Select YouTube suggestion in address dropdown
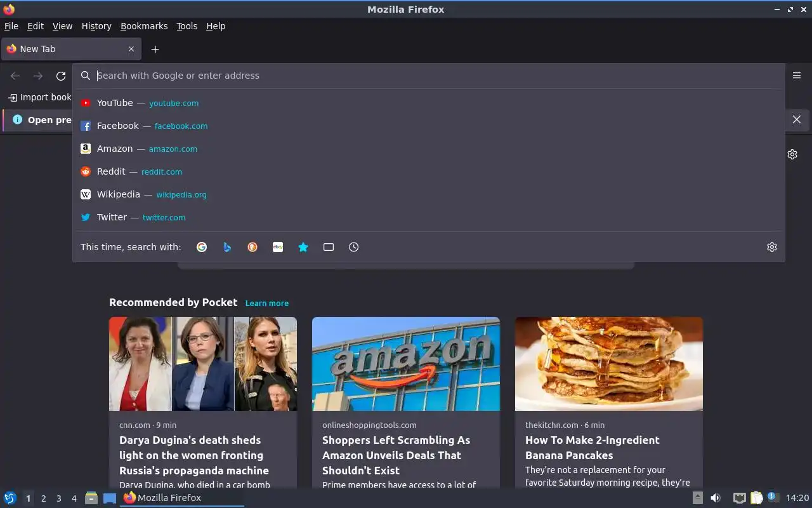 click(x=429, y=103)
